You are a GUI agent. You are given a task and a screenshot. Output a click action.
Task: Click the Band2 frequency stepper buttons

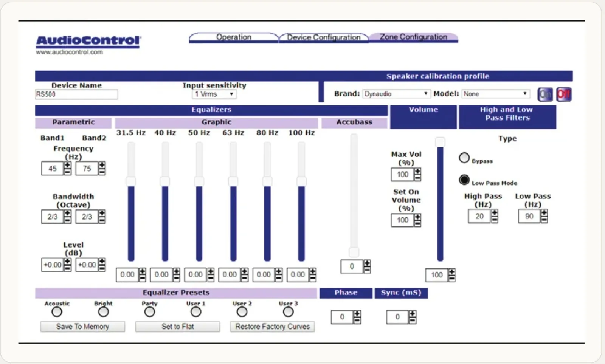click(x=102, y=169)
